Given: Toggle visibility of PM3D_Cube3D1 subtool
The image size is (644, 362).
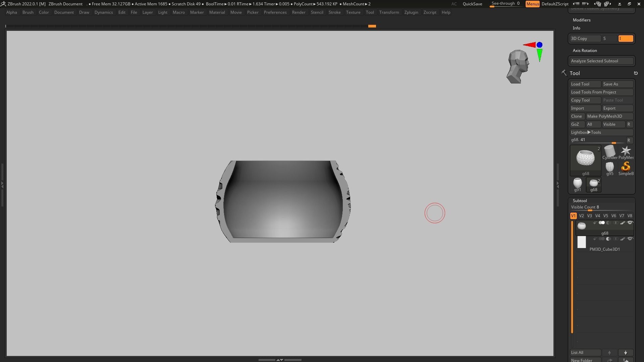Looking at the screenshot, I should 630,239.
